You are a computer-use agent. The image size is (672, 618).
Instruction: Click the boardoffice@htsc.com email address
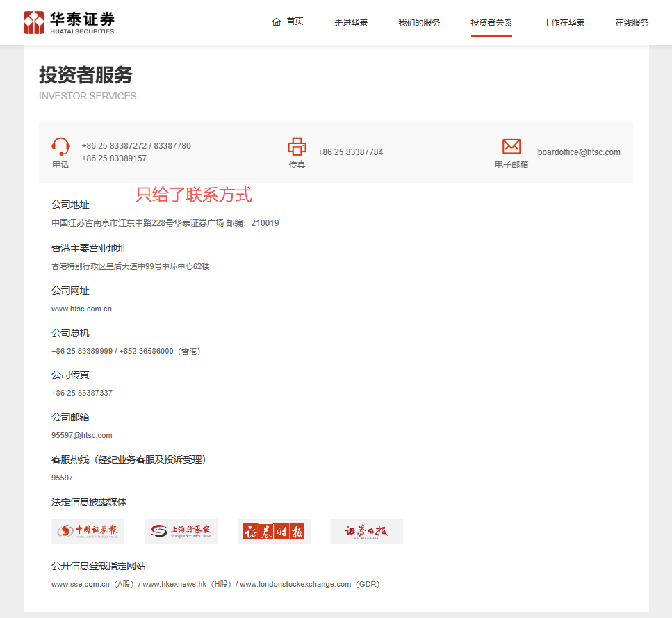pyautogui.click(x=579, y=152)
